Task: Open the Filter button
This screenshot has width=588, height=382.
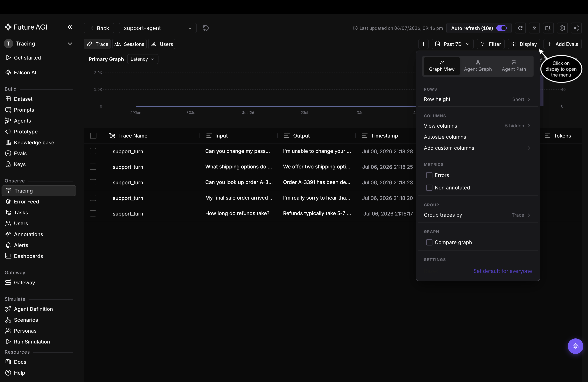Action: pos(490,44)
